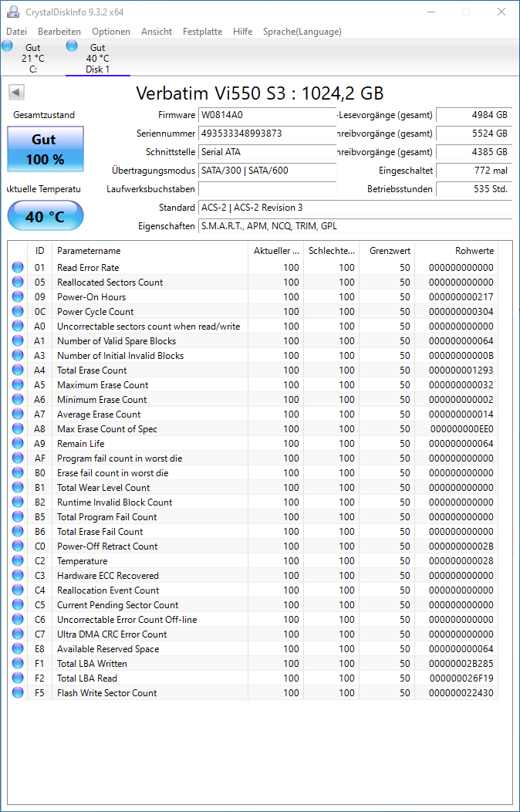This screenshot has width=520, height=812.
Task: Click the Eigenschaften field with S.M.A.R.T.
Action: click(x=356, y=226)
